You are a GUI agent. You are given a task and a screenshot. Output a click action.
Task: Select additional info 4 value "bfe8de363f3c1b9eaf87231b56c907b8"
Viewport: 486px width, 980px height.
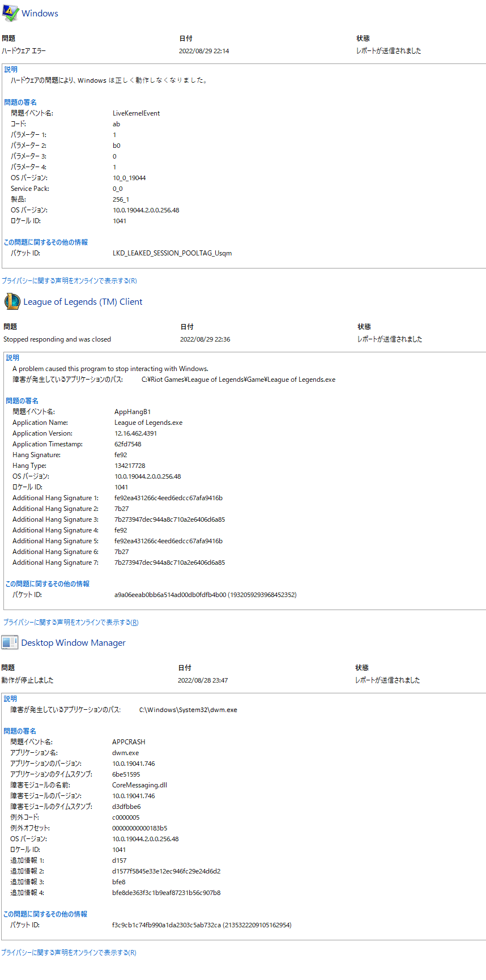click(x=167, y=893)
